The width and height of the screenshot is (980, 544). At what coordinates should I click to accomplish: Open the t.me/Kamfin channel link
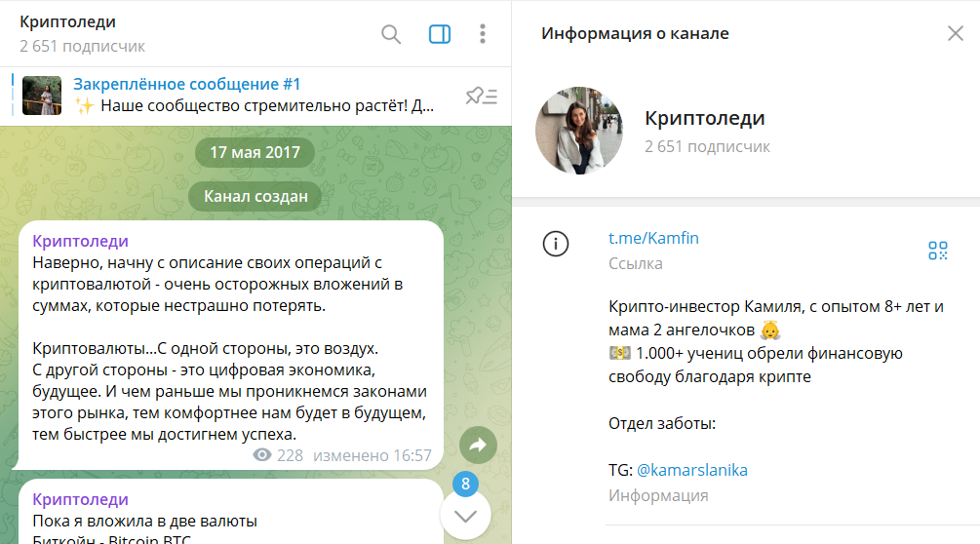[653, 238]
